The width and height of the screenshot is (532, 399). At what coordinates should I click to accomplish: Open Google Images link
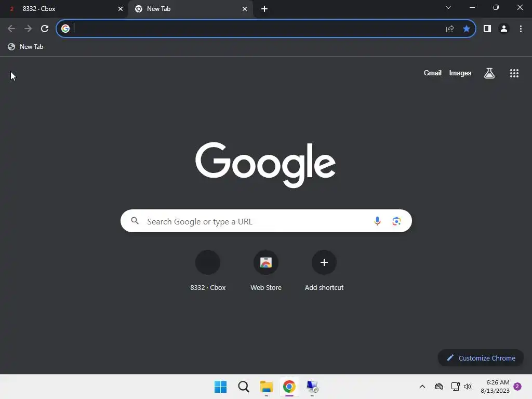tap(460, 73)
